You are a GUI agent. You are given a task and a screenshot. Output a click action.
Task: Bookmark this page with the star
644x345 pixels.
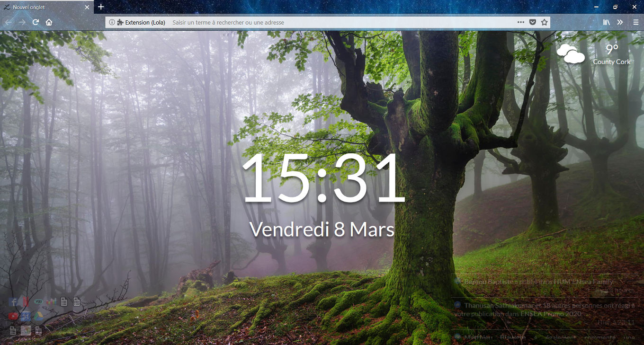(x=544, y=22)
